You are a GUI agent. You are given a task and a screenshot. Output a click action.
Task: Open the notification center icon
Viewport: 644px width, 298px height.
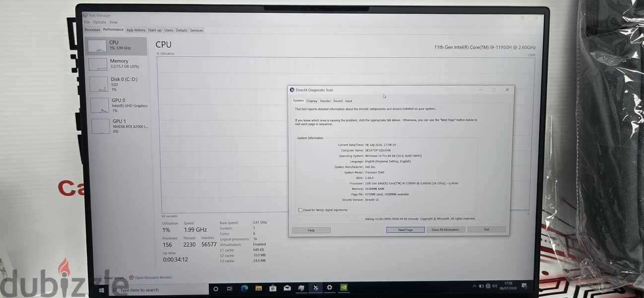(x=524, y=286)
